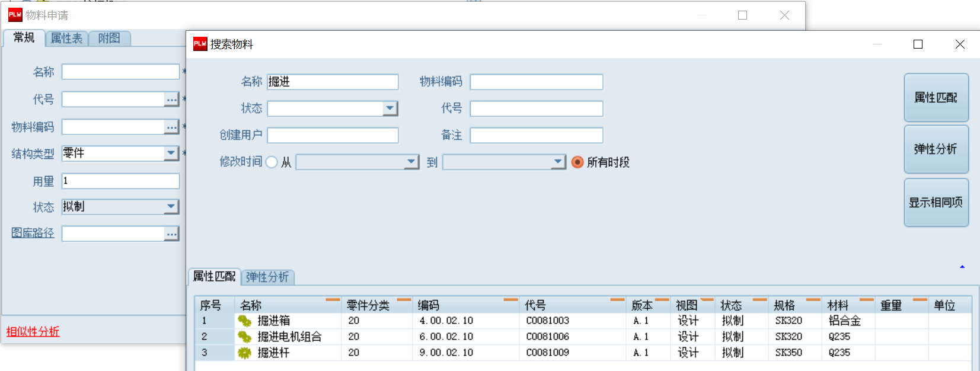This screenshot has height=371, width=980.
Task: Open the 从 start date dropdown
Action: pos(411,162)
